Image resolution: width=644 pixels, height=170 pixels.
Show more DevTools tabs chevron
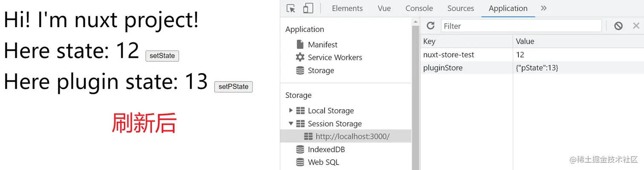543,8
